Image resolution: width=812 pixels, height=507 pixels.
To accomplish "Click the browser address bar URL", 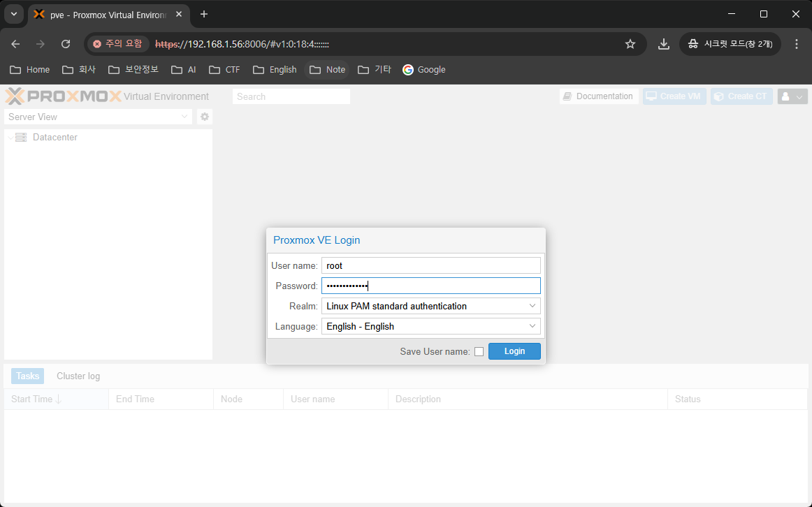I will (x=242, y=44).
